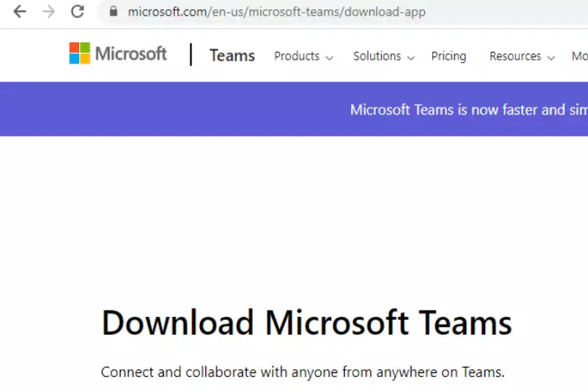Expand the Solutions dropdown menu
The width and height of the screenshot is (588, 392).
[383, 56]
